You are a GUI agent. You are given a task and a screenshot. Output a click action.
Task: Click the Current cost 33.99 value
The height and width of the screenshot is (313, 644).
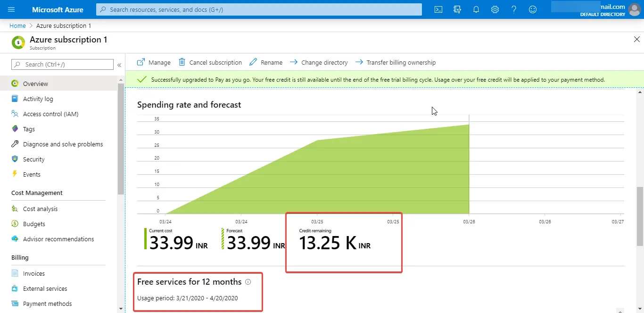click(178, 243)
